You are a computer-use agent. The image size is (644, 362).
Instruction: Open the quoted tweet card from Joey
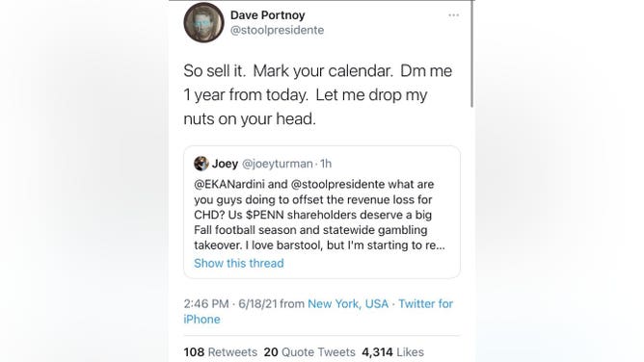(322, 213)
